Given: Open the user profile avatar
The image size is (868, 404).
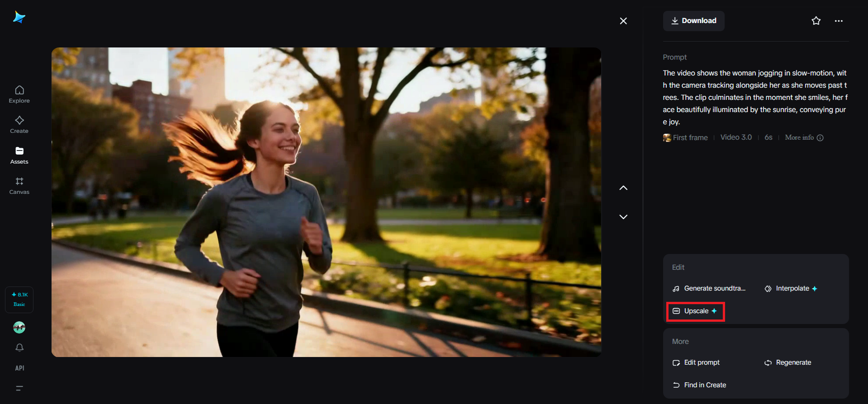Looking at the screenshot, I should 19,328.
